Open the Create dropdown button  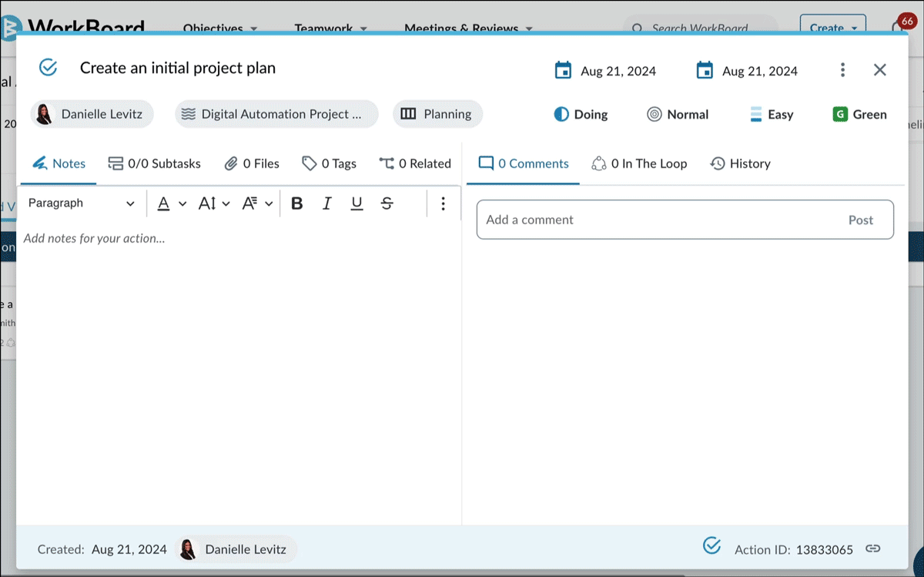point(833,27)
